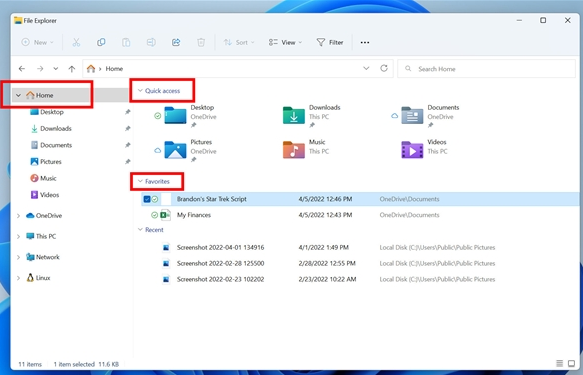Click the home icon in address bar
The height and width of the screenshot is (375, 583).
[x=91, y=68]
